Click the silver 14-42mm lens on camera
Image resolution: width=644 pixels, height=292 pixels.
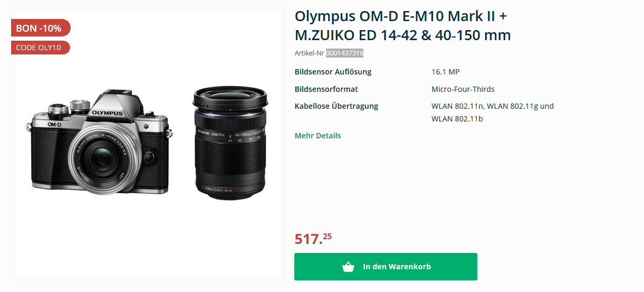(x=99, y=155)
